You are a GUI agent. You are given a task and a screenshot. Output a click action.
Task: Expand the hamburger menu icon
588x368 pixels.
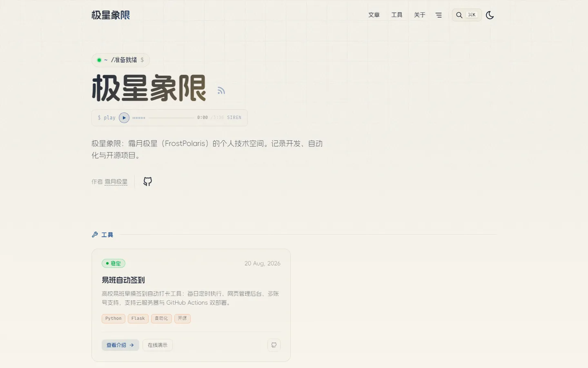[439, 15]
